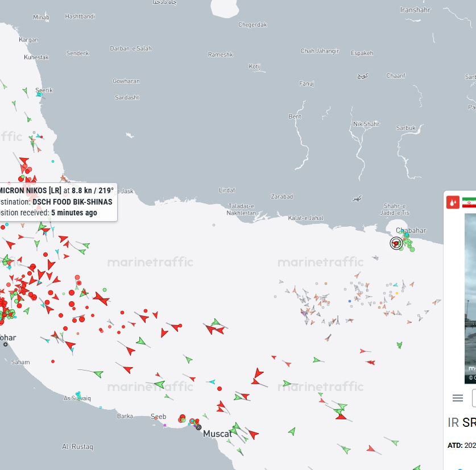
Task: Click the cyan marker cluster at As Suwaiq
Action: (x=78, y=396)
